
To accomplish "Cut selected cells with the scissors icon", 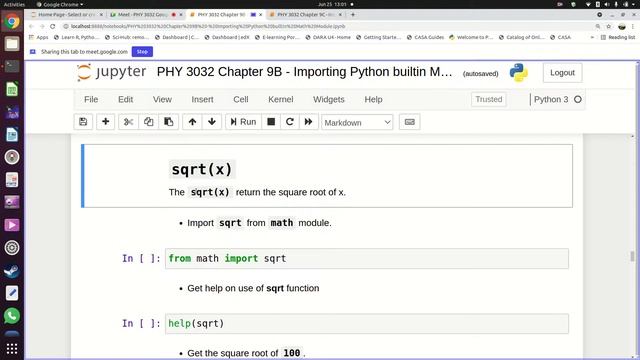I will (x=129, y=122).
